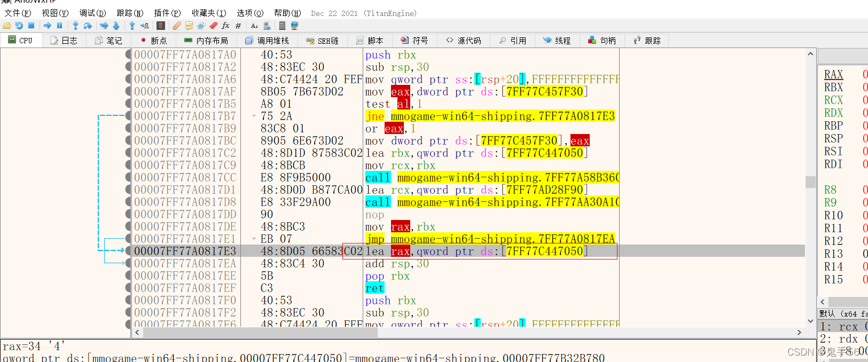Toggle breakpoint bullet at 00007FF77A0817CC

coord(128,177)
